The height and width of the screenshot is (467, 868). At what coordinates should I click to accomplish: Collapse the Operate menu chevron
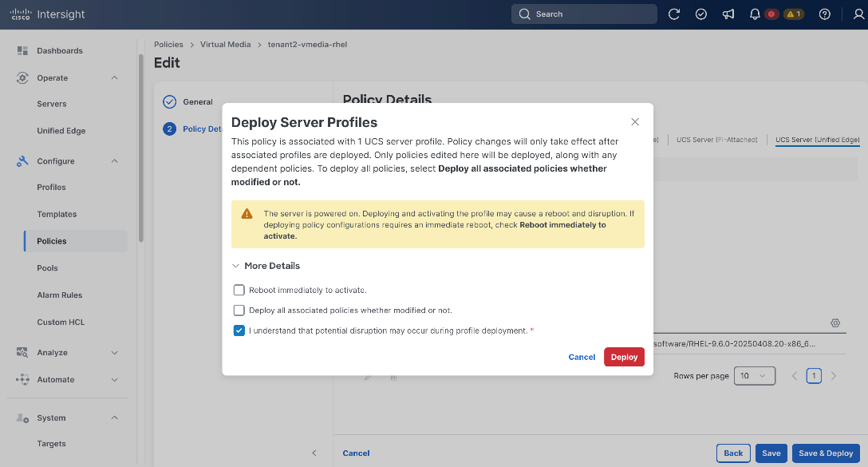click(x=115, y=77)
